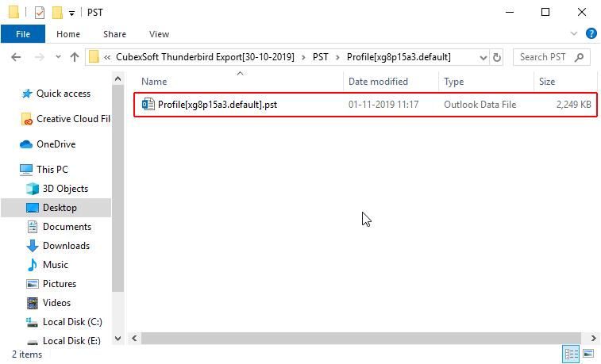The width and height of the screenshot is (601, 364).
Task: Open the address bar history dropdown
Action: pyautogui.click(x=483, y=57)
